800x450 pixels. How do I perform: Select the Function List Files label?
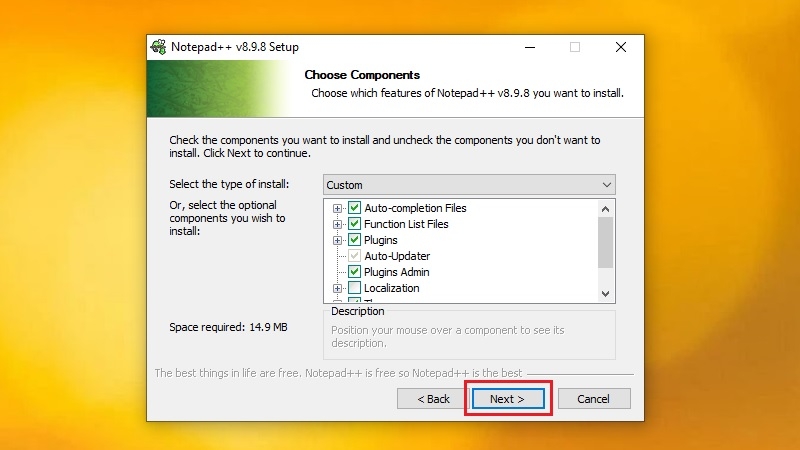[406, 224]
